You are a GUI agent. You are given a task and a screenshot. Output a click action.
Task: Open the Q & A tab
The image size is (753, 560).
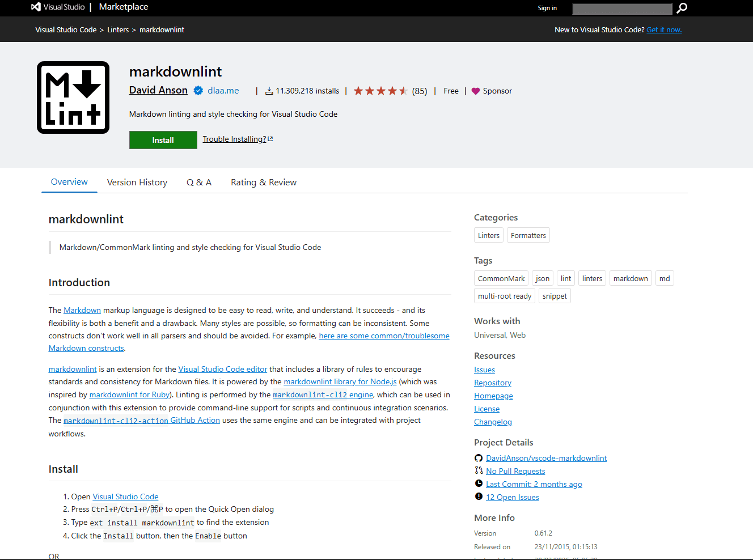pyautogui.click(x=199, y=183)
